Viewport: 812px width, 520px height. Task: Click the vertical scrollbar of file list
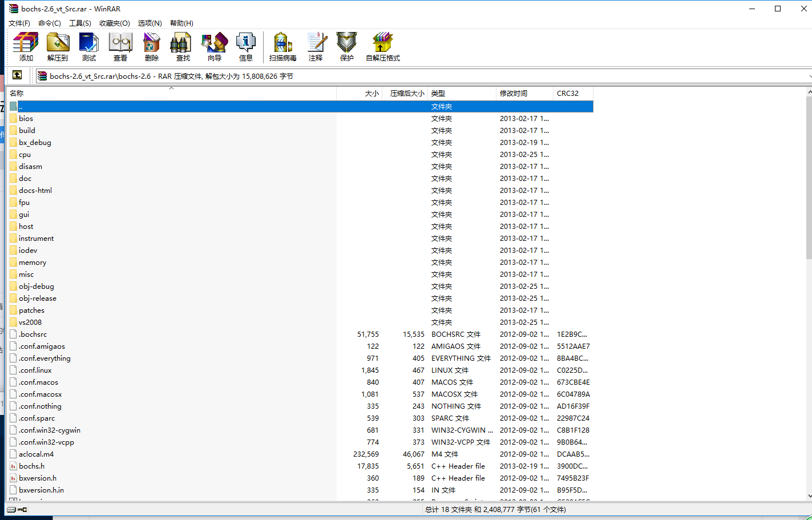click(x=809, y=177)
